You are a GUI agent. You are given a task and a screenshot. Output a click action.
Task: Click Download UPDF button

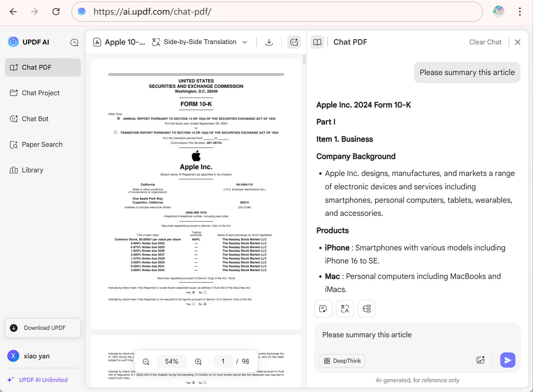point(43,328)
